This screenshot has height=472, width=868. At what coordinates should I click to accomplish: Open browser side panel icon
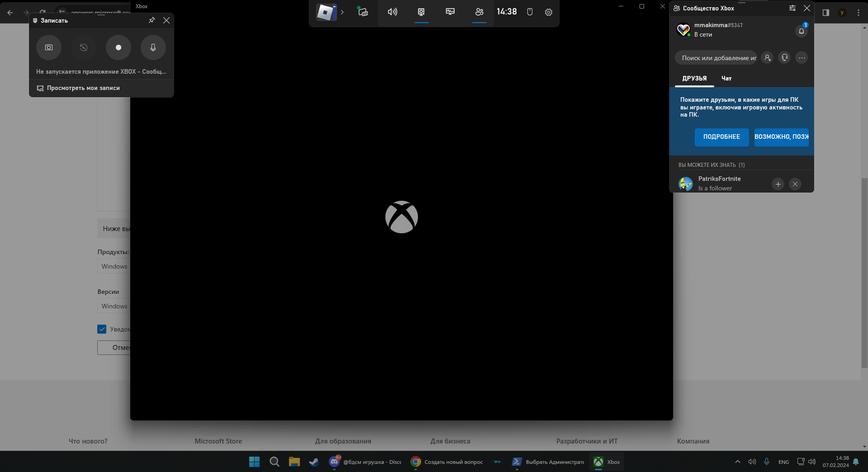click(826, 13)
